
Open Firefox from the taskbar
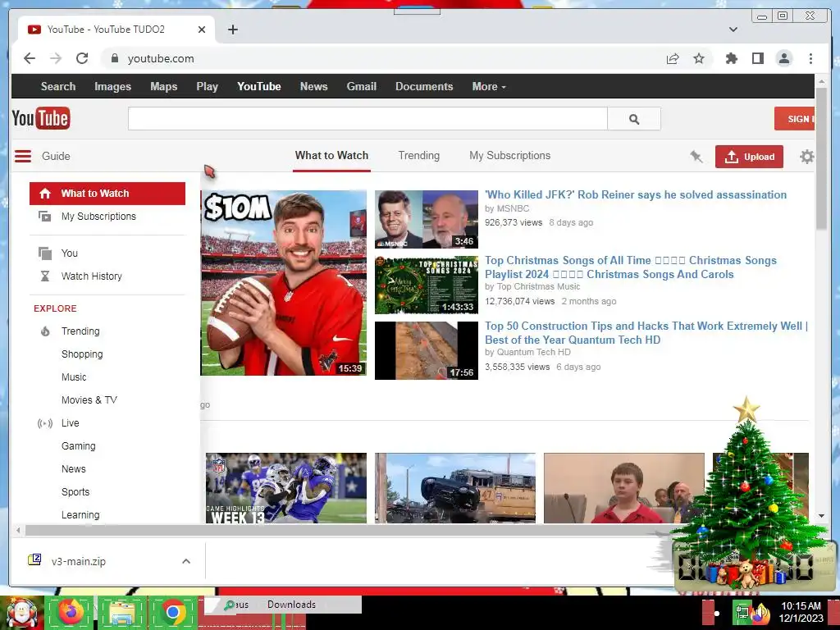[x=71, y=612]
